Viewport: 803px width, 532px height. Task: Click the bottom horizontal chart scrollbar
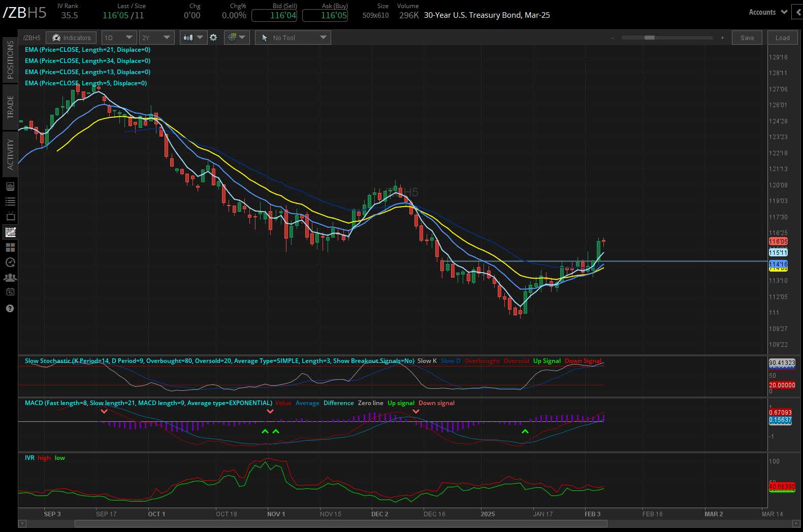[x=340, y=523]
